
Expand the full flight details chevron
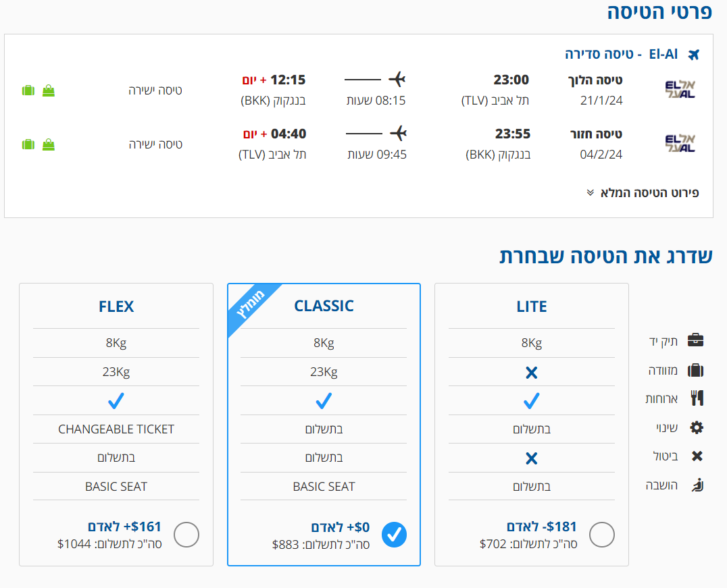(x=591, y=193)
